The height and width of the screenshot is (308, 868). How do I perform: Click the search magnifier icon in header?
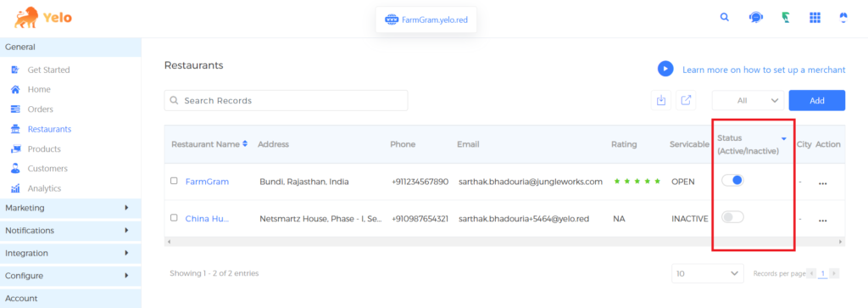[724, 17]
